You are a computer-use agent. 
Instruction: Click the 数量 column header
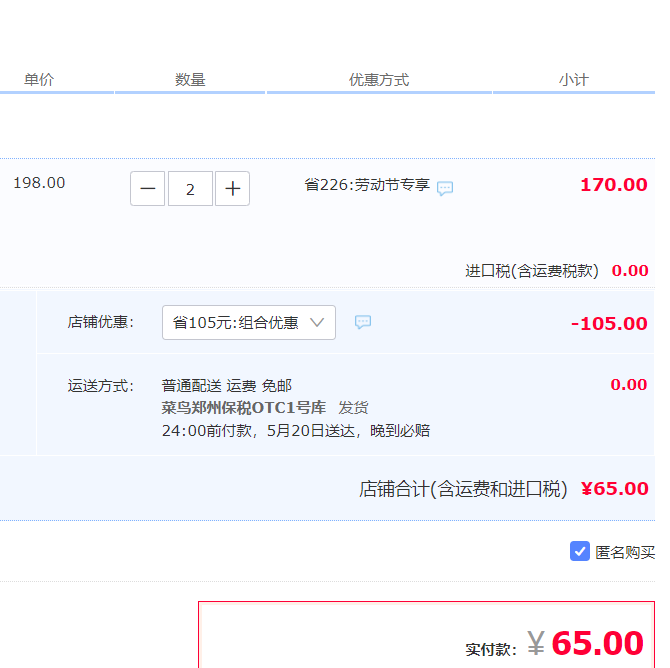tap(190, 79)
